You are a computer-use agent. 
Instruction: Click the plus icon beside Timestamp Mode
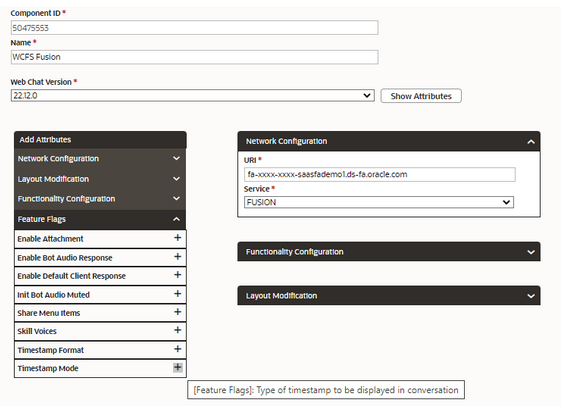coord(177,368)
